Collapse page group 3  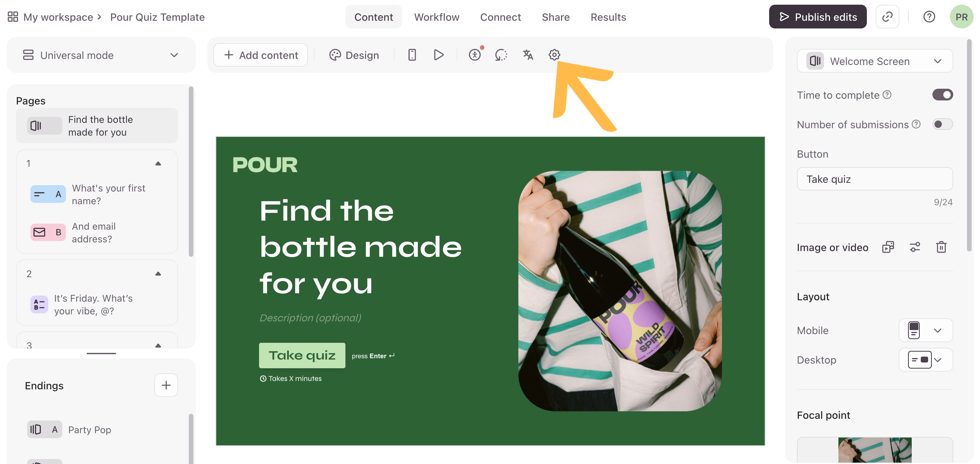[x=158, y=345]
